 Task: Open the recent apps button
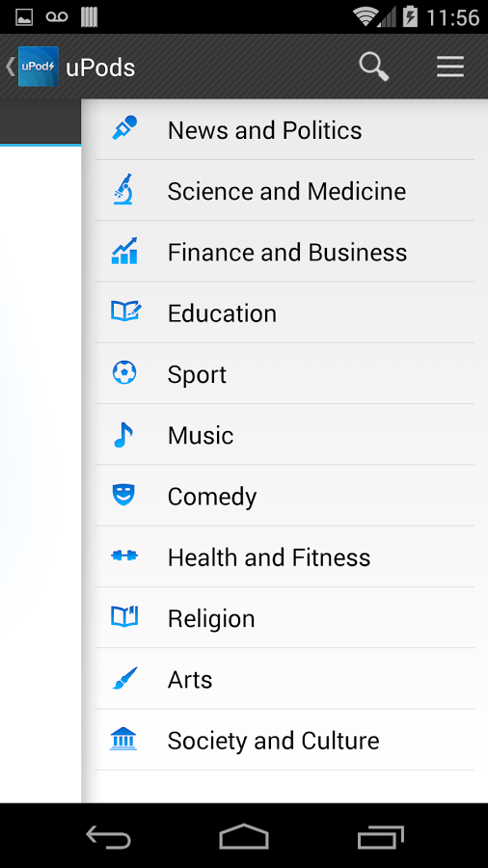pyautogui.click(x=380, y=836)
